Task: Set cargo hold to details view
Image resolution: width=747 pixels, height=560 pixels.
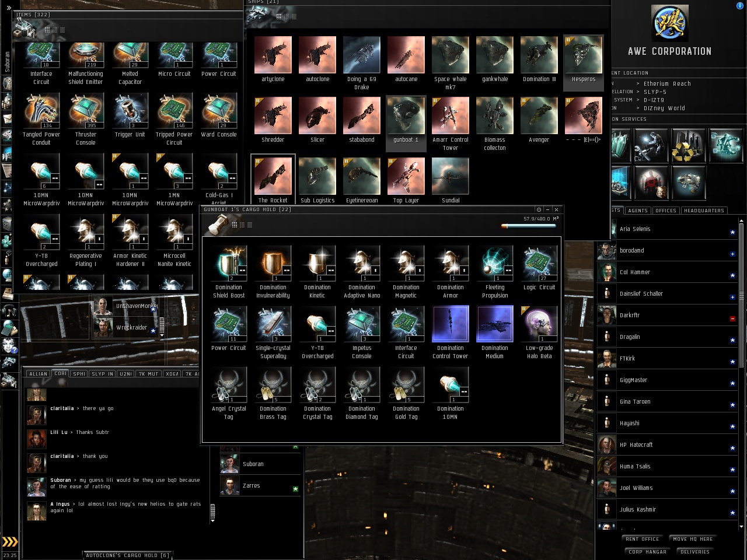Action: click(242, 225)
